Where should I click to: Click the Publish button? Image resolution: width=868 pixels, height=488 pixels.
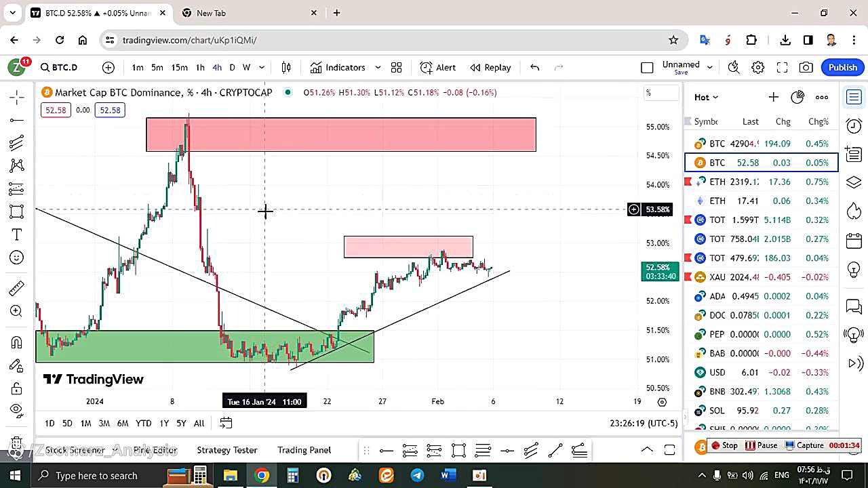tap(842, 67)
